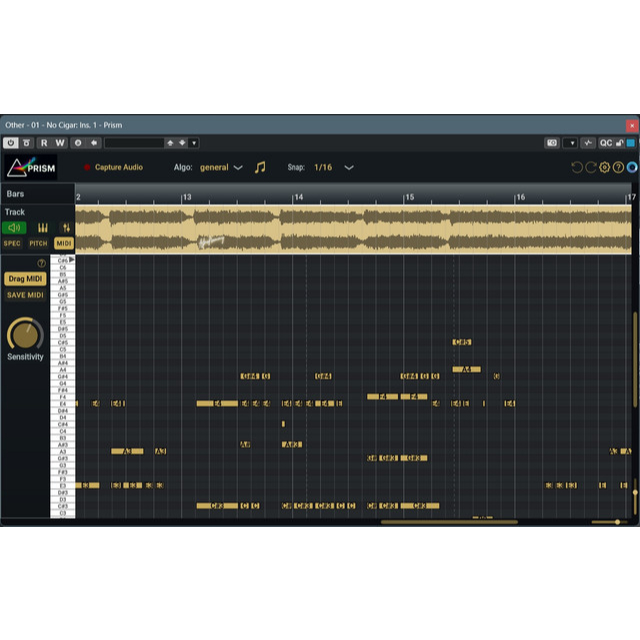Click the horizontal scrollbar thumb at the bottom

coord(449,522)
